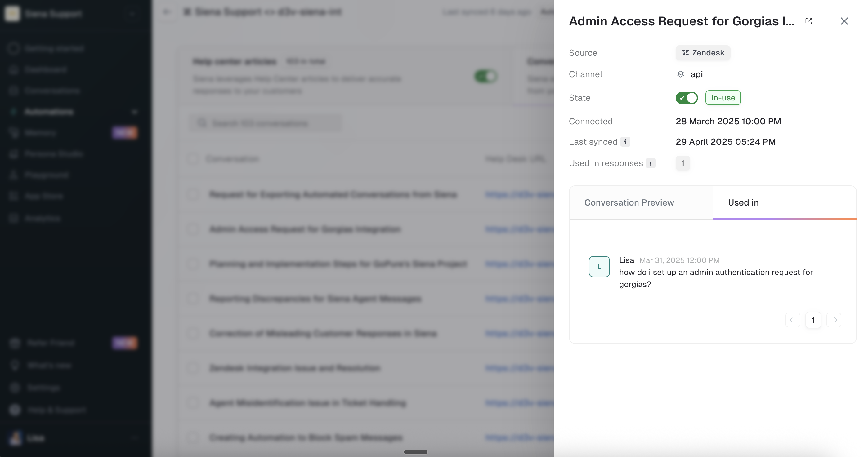The height and width of the screenshot is (457, 868).
Task: Switch to the Conversation Preview tab
Action: (x=641, y=202)
